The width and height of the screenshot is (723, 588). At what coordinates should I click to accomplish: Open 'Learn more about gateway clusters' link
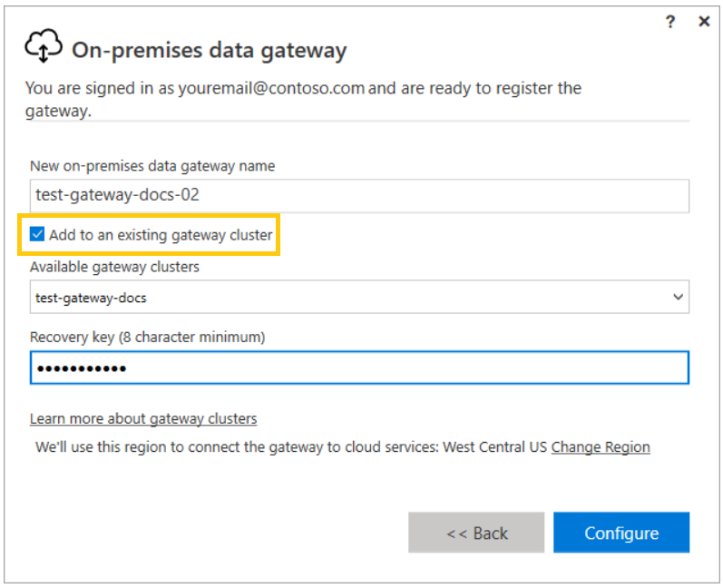tap(143, 418)
